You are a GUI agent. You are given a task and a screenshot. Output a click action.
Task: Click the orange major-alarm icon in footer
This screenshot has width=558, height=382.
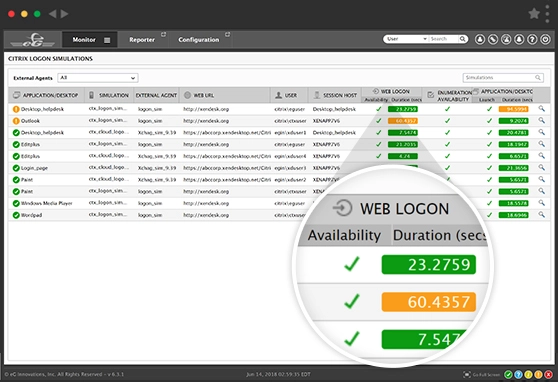pos(538,375)
